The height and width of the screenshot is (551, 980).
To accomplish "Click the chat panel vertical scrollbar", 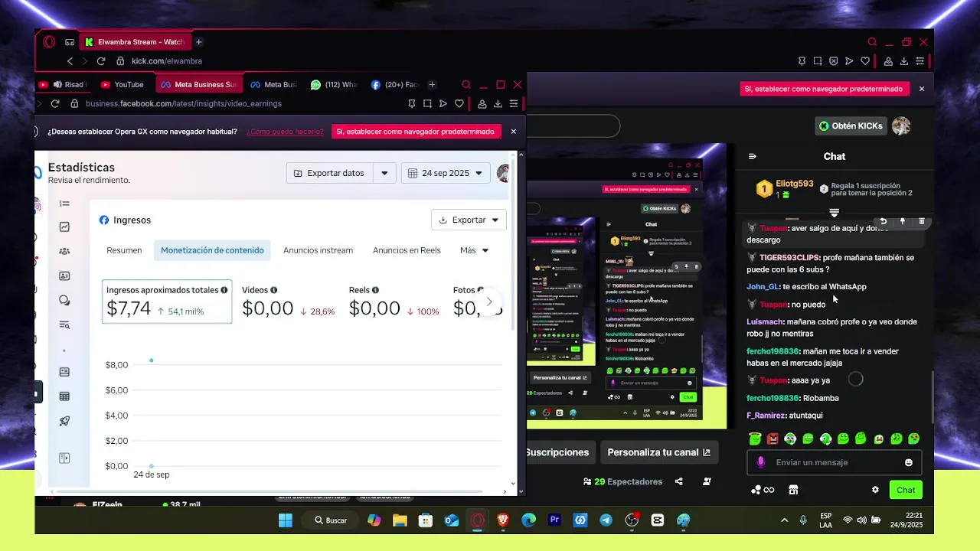I will (x=932, y=396).
